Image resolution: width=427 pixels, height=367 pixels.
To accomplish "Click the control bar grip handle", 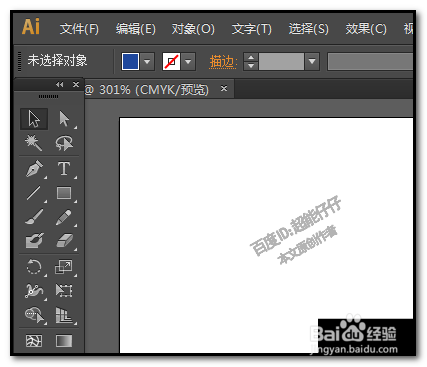I will pyautogui.click(x=20, y=61).
